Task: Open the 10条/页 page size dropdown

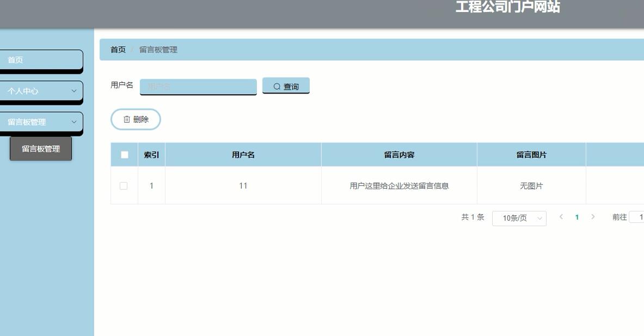Action: point(518,218)
